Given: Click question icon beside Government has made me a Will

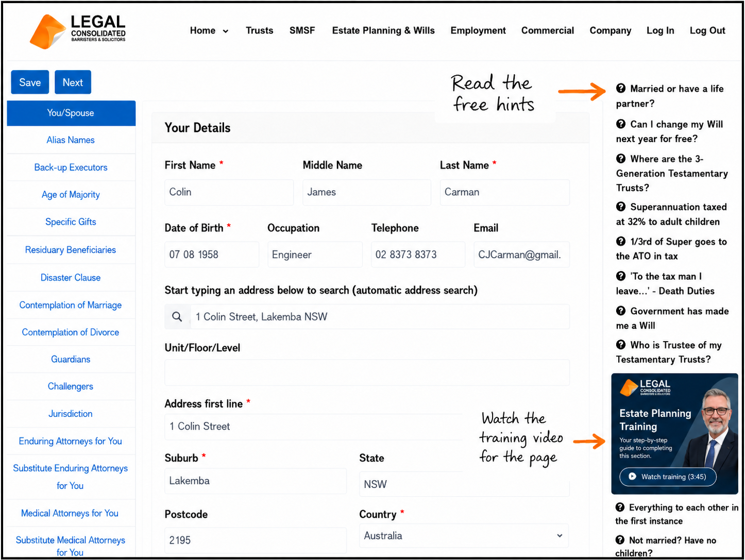Looking at the screenshot, I should [x=621, y=311].
